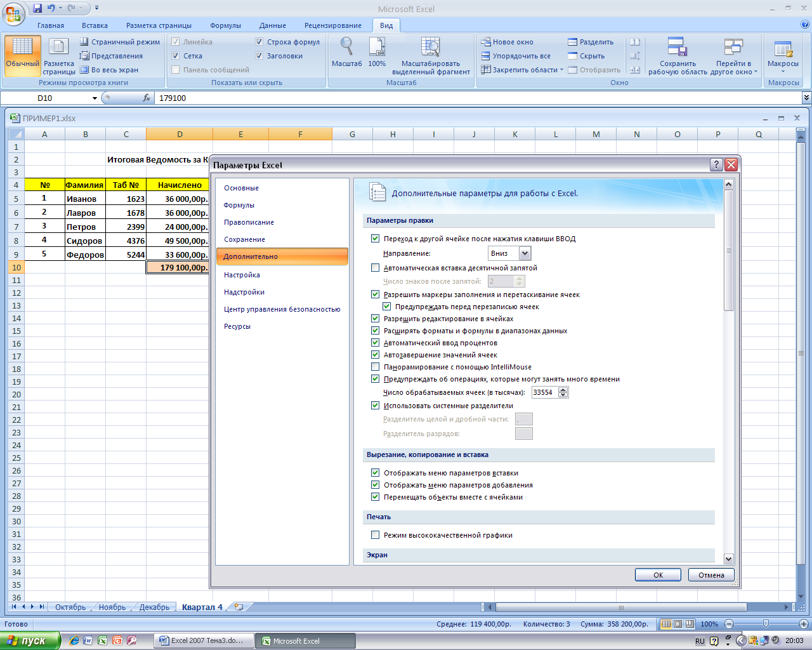
Task: Click dialog help question mark button
Action: (716, 164)
